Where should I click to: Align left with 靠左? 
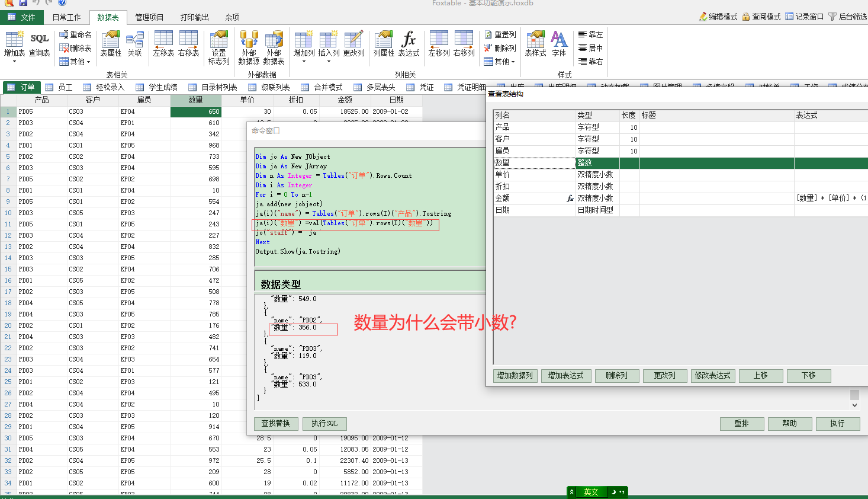click(x=591, y=34)
